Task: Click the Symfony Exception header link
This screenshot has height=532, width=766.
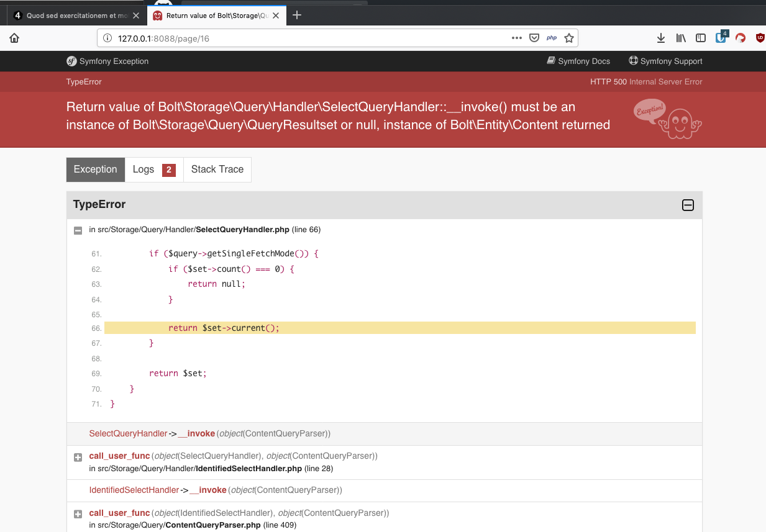Action: pos(107,61)
